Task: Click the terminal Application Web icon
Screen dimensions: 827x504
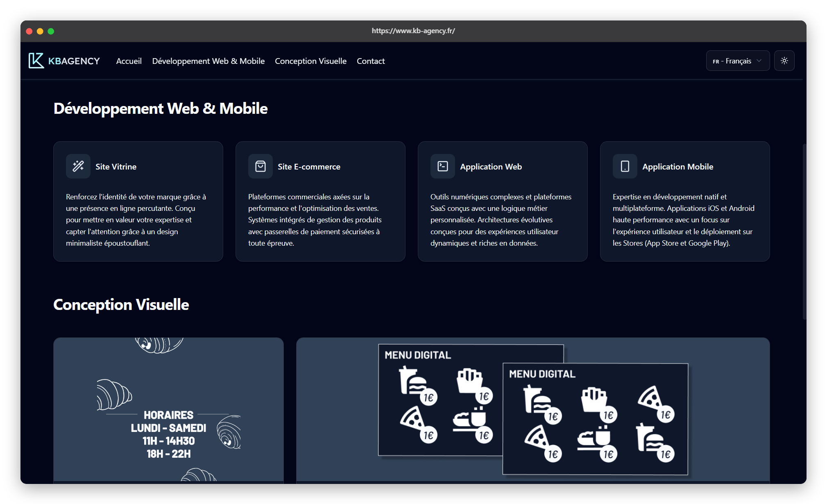Action: [442, 166]
